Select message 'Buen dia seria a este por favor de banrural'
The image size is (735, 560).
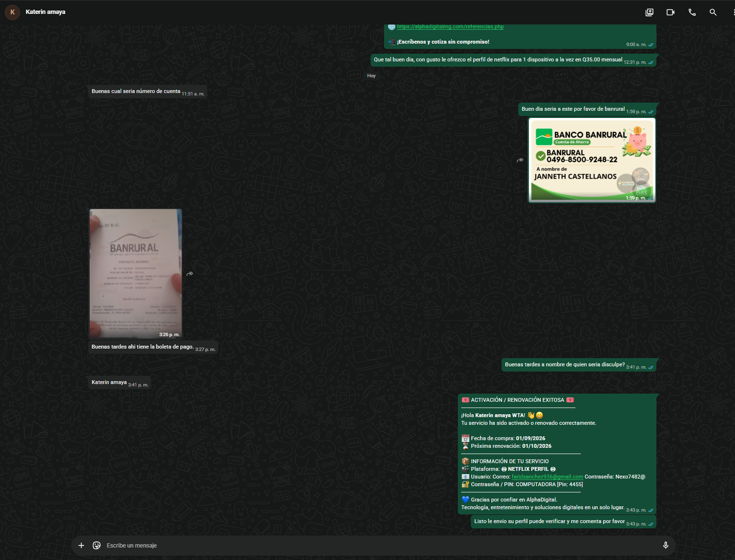(x=587, y=109)
